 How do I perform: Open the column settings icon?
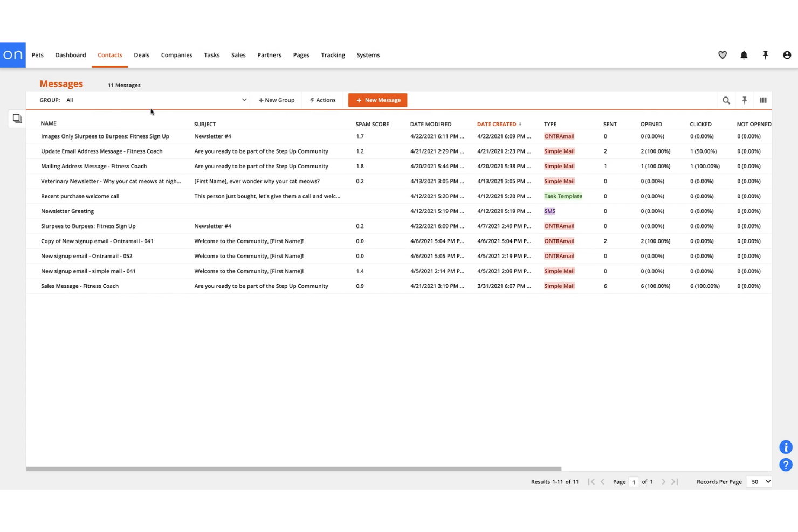(x=763, y=100)
